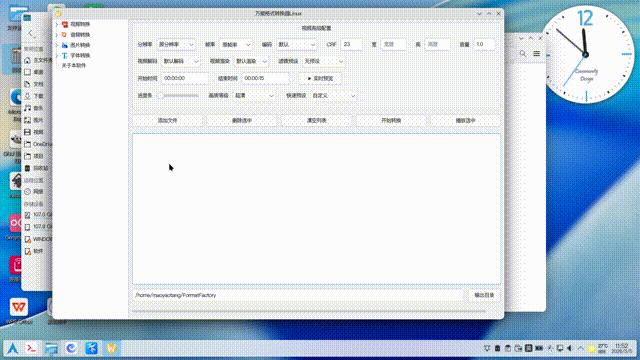The height and width of the screenshot is (360, 640).
Task: Open the 关于本软件 about entry
Action: pyautogui.click(x=74, y=65)
